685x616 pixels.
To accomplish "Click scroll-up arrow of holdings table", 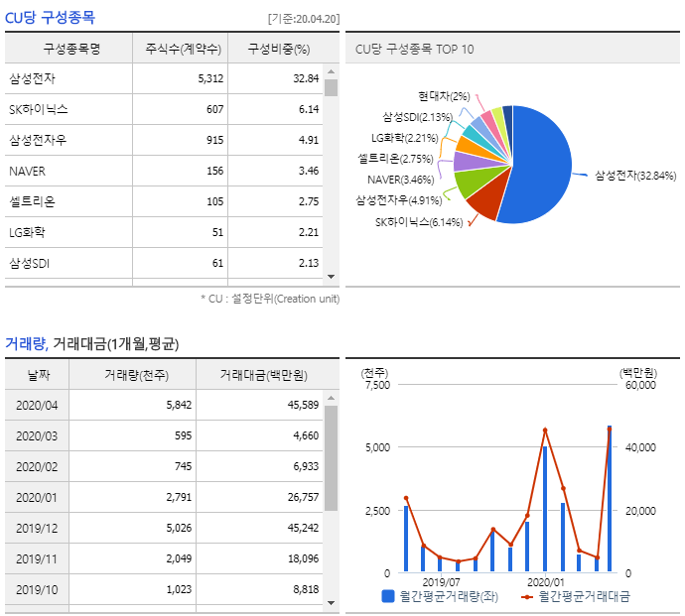I will pyautogui.click(x=331, y=71).
